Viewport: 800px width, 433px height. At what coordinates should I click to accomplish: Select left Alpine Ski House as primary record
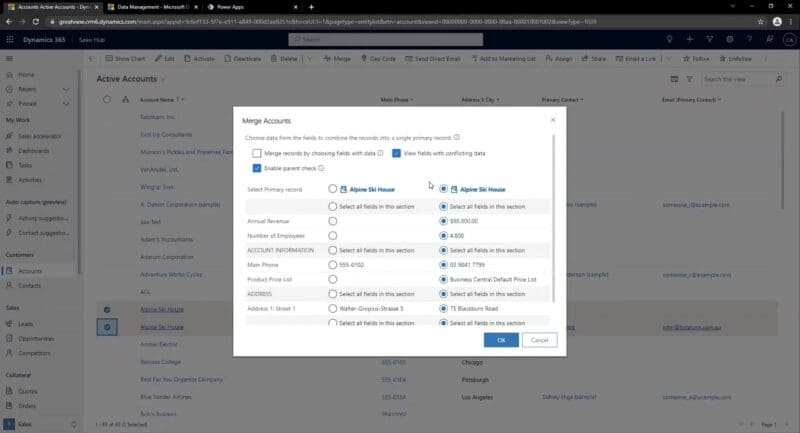click(x=333, y=189)
